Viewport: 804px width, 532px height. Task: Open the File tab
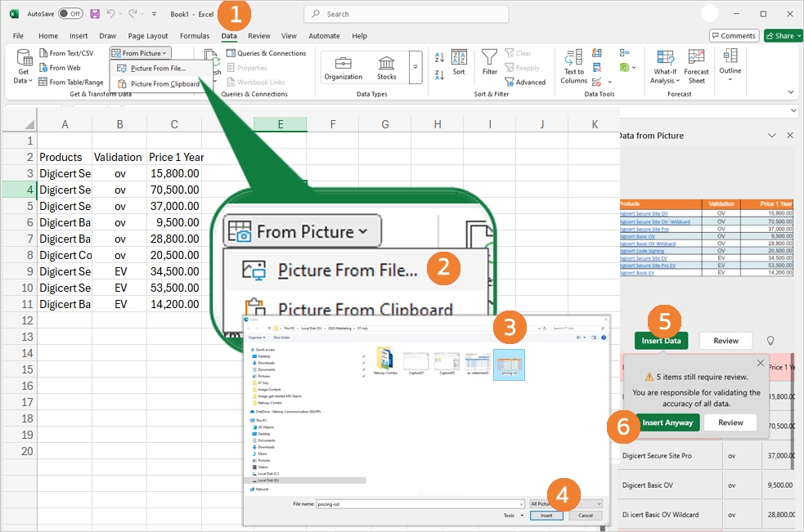(x=18, y=36)
